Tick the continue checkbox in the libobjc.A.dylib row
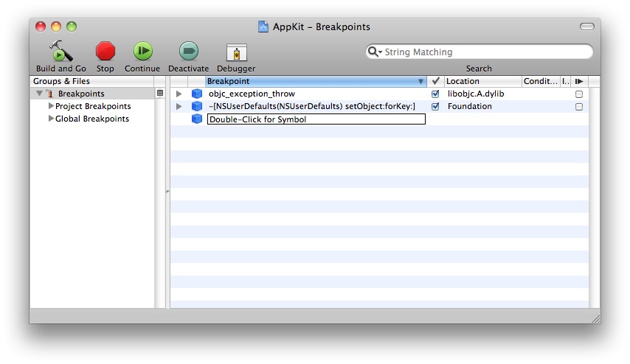Screen dimensions: 630x364 coord(579,94)
